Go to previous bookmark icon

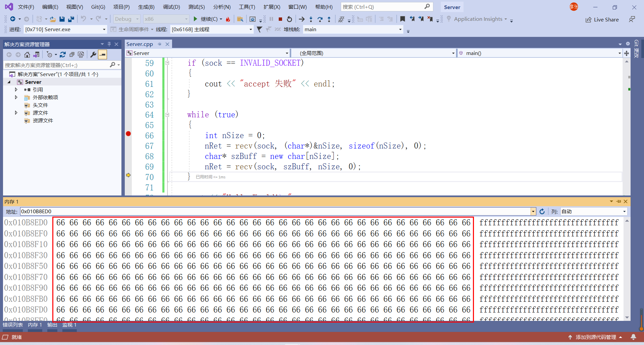(412, 19)
